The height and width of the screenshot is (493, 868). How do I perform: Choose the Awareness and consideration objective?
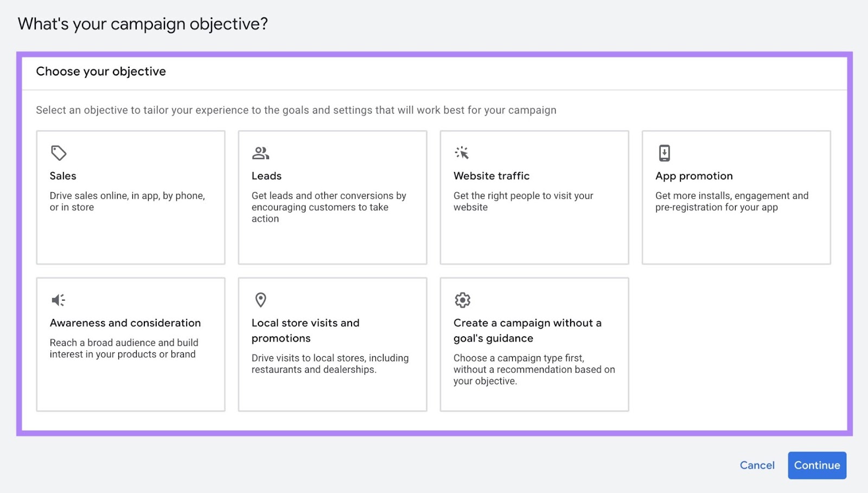pos(130,344)
